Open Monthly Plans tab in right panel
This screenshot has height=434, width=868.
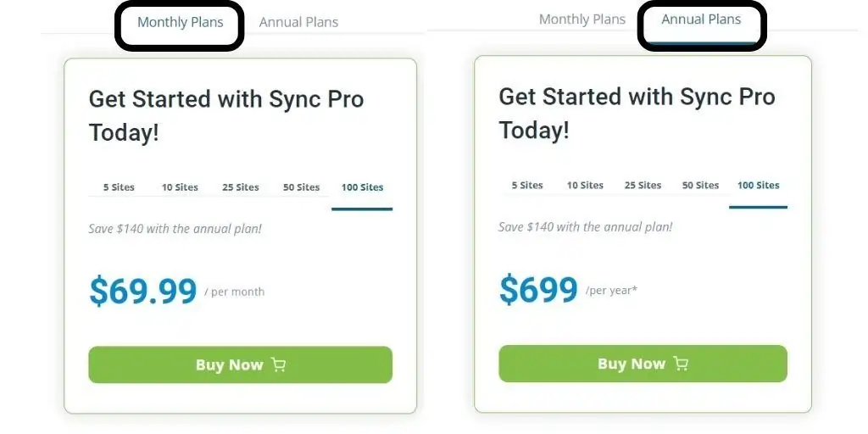(581, 19)
